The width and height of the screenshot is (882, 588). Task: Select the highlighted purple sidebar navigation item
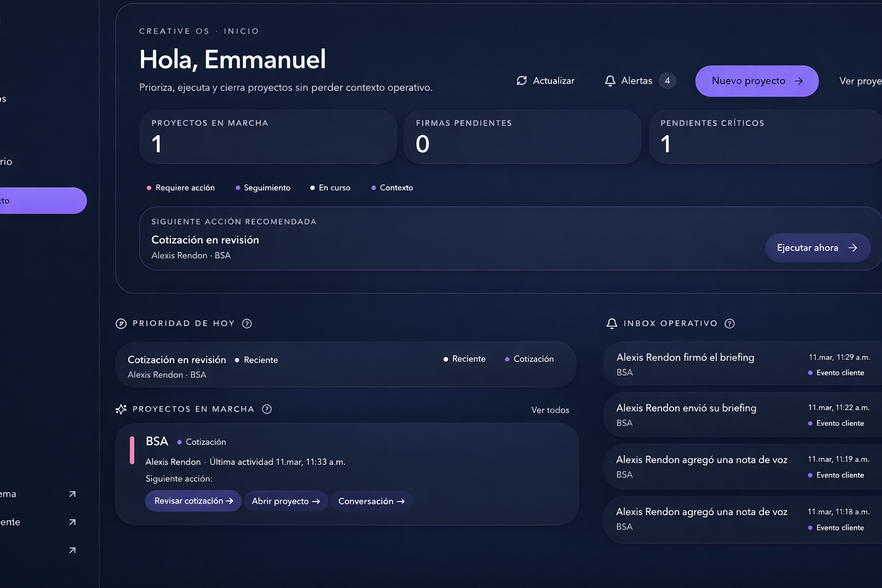click(34, 200)
